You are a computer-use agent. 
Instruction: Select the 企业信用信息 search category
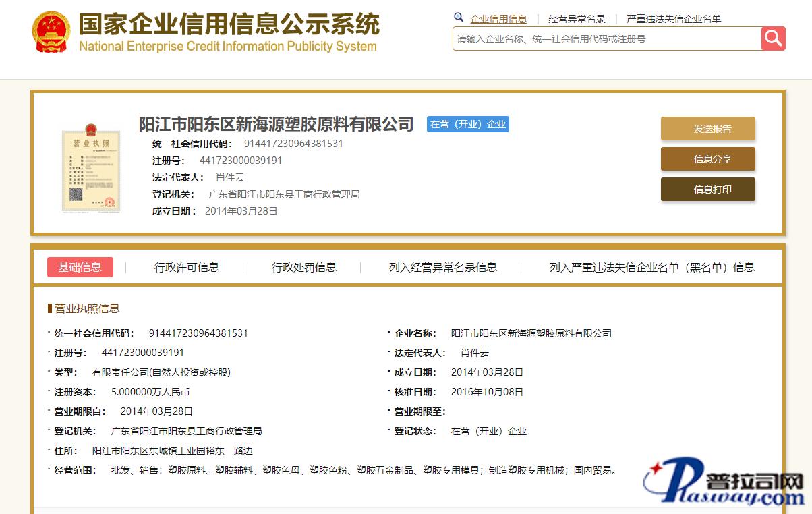click(498, 19)
